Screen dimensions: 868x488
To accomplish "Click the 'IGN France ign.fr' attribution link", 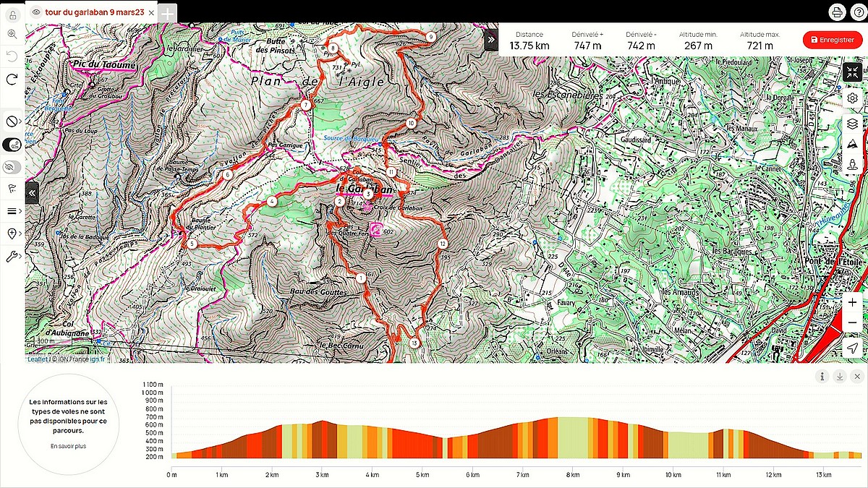I will 80,359.
